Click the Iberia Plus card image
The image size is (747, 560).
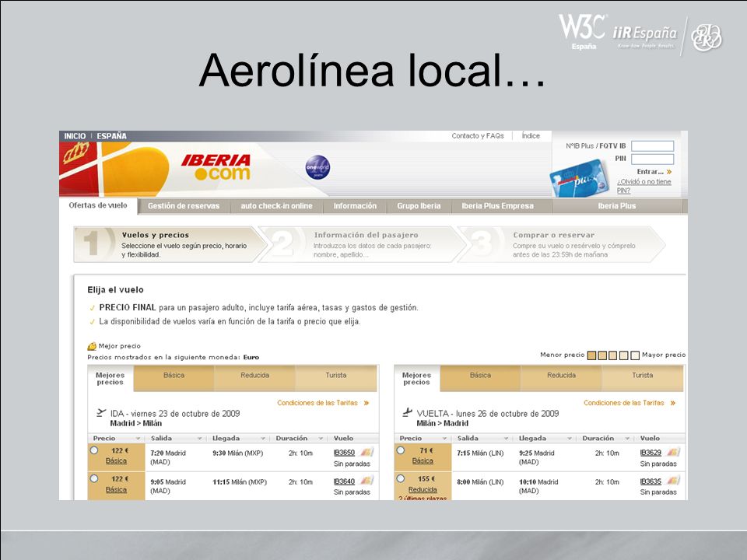[x=579, y=178]
